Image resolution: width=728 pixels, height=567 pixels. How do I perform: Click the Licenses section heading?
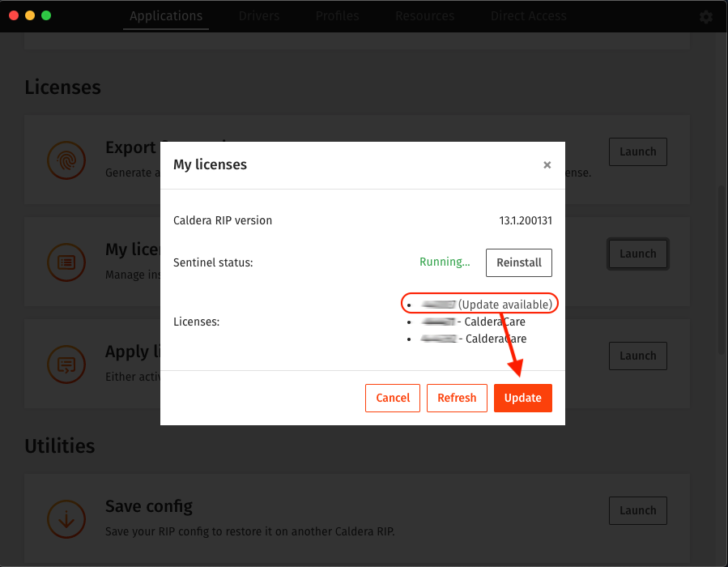tap(62, 87)
